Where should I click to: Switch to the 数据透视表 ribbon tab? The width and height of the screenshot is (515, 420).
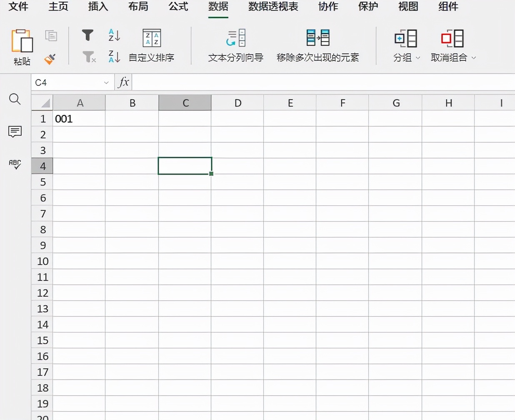tap(272, 7)
